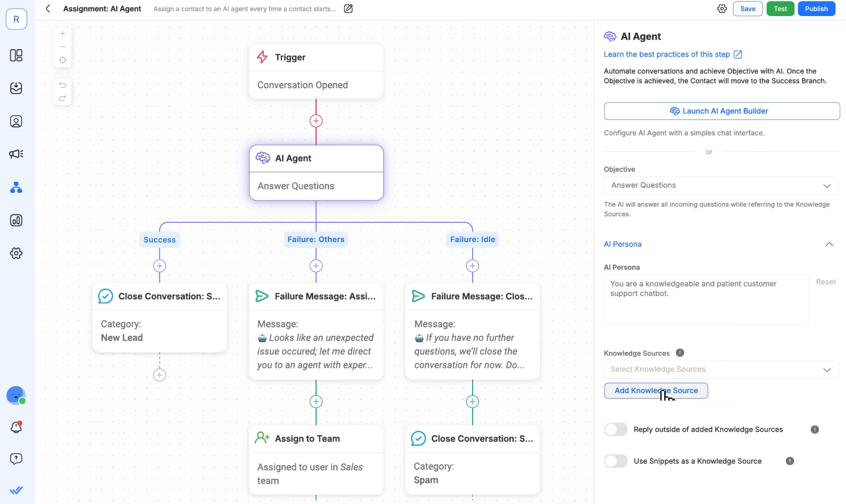Select the Failure: Idle branch label
Image resolution: width=846 pixels, height=504 pixels.
click(473, 239)
